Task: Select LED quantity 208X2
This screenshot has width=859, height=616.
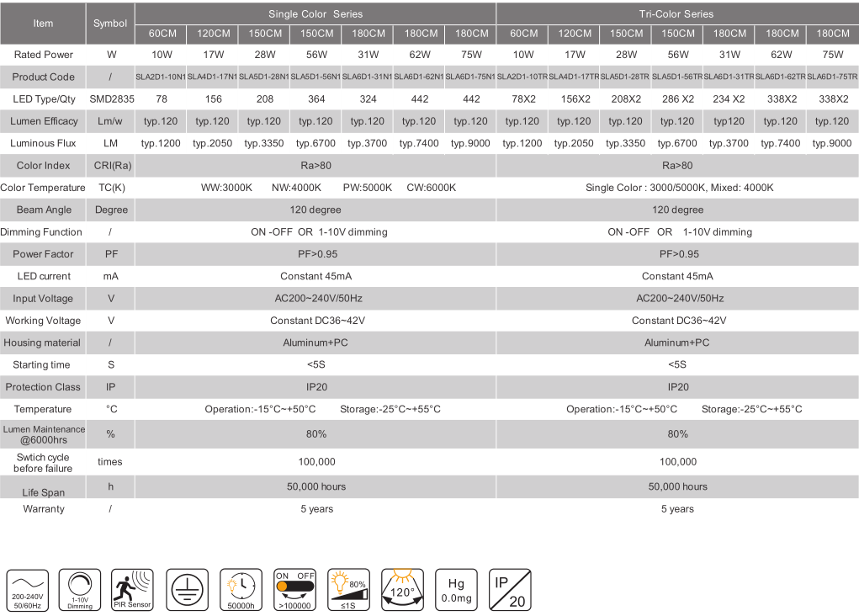Action: (626, 99)
